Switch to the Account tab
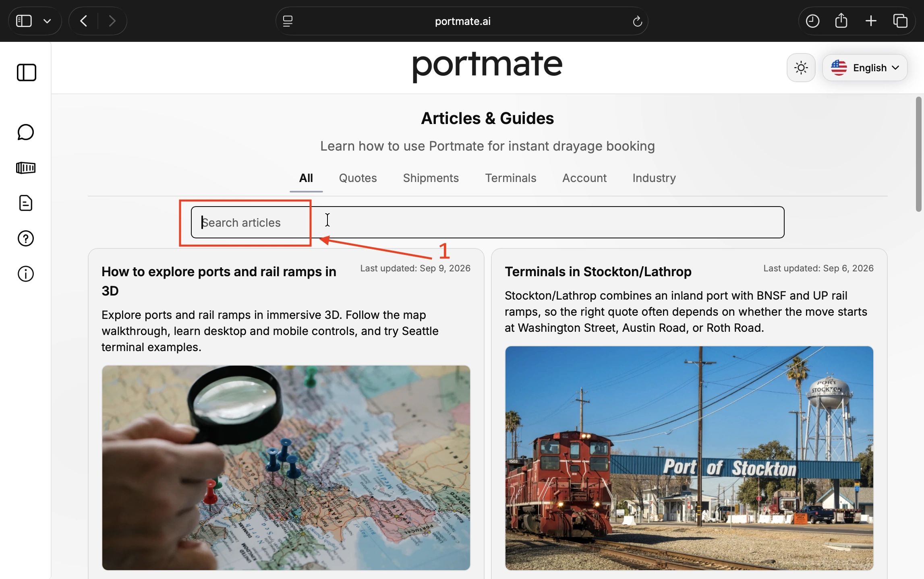Screen dimensions: 924x579 tap(584, 178)
